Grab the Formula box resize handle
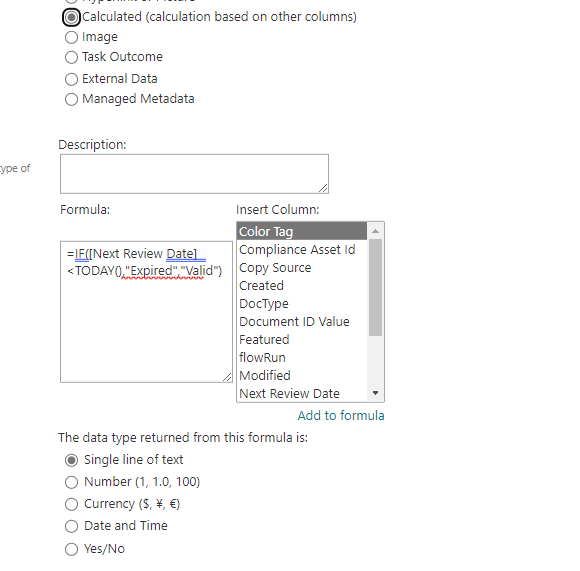The width and height of the screenshot is (580, 571). click(x=227, y=377)
